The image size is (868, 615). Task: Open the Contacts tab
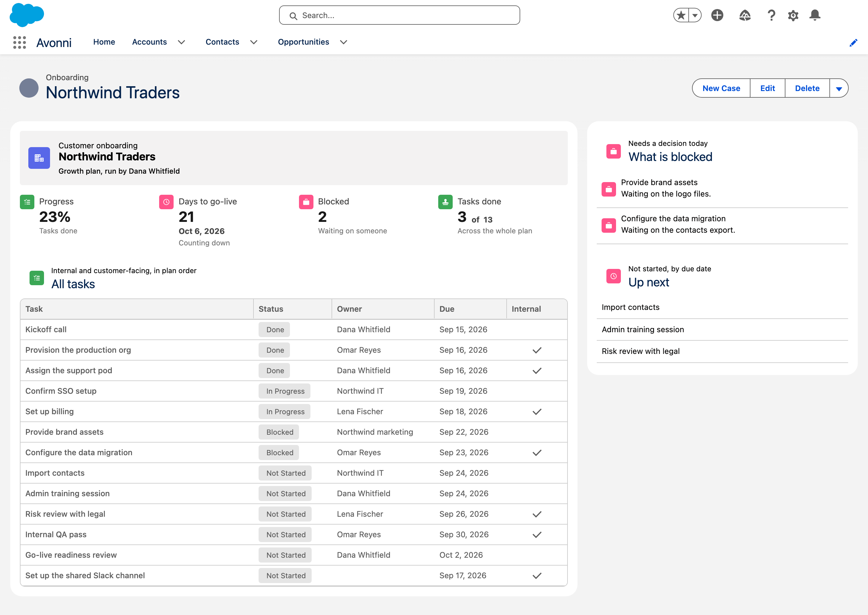pos(222,42)
